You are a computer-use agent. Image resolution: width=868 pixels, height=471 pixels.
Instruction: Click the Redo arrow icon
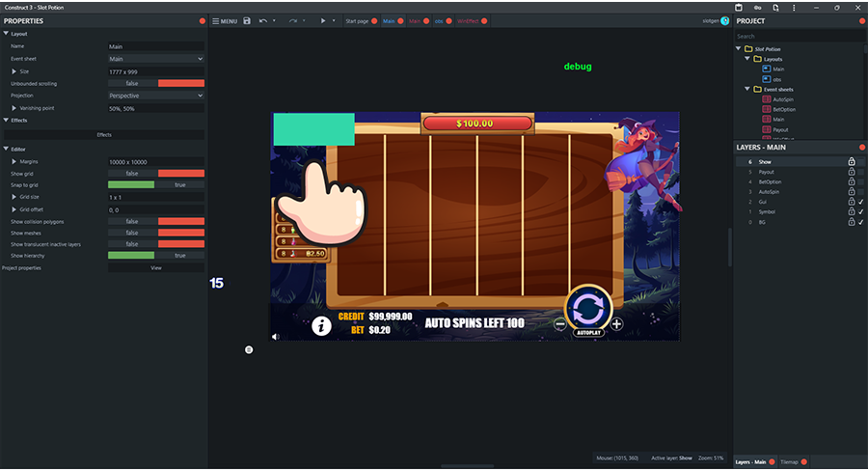[293, 21]
